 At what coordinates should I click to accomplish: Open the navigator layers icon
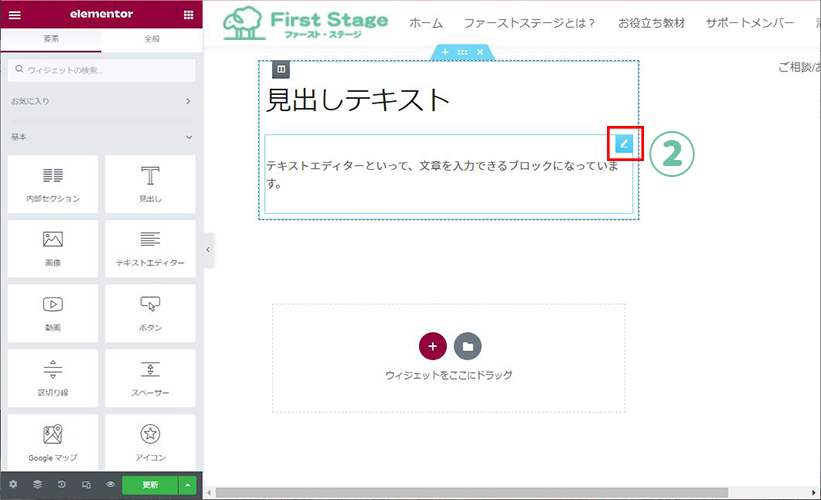click(x=37, y=485)
